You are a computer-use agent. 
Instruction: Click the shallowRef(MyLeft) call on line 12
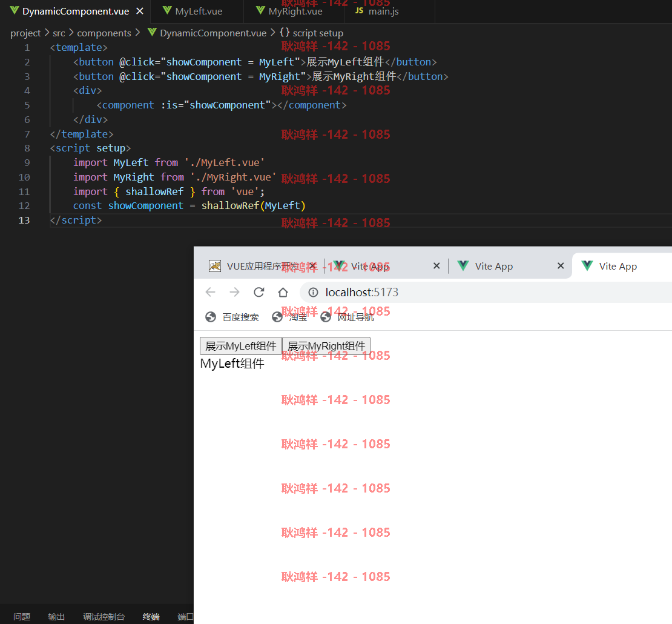(x=253, y=206)
